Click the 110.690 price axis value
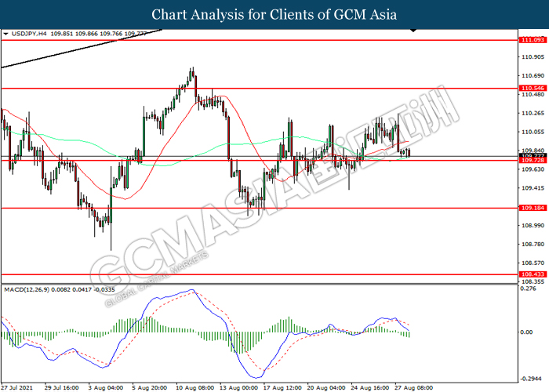This screenshot has height=392, width=549. (533, 75)
